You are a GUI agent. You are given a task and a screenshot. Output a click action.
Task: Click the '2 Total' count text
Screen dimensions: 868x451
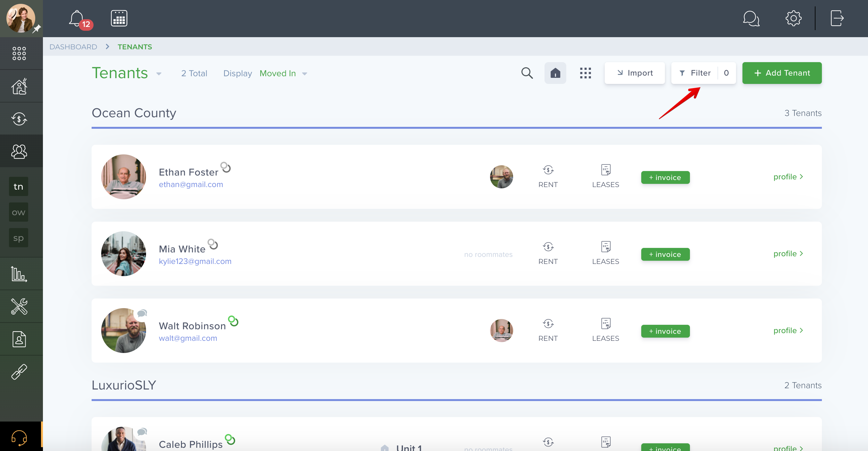click(x=194, y=73)
